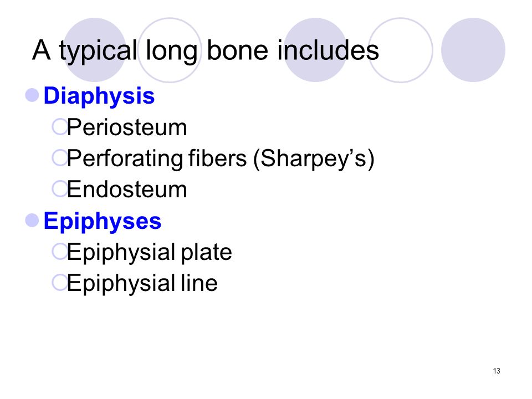This screenshot has width=532, height=399.
Task: Click the outlined circle right of 'includes'
Action: [400, 50]
